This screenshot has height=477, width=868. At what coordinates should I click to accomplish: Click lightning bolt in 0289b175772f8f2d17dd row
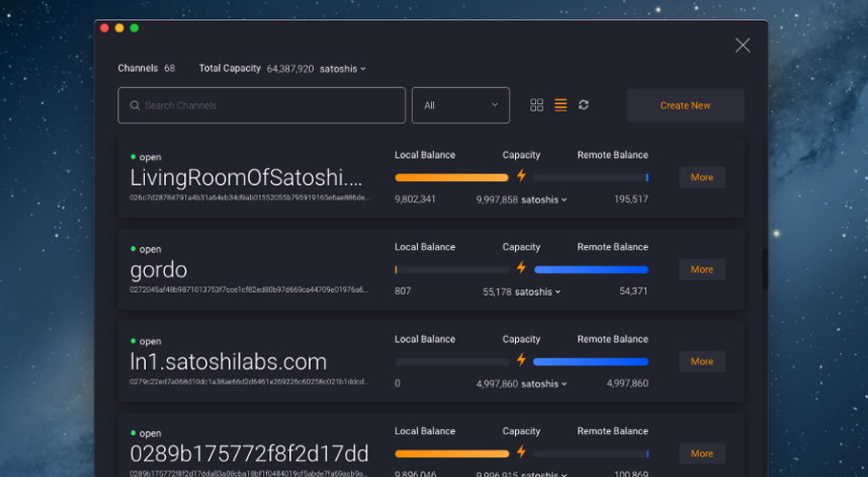tap(521, 451)
